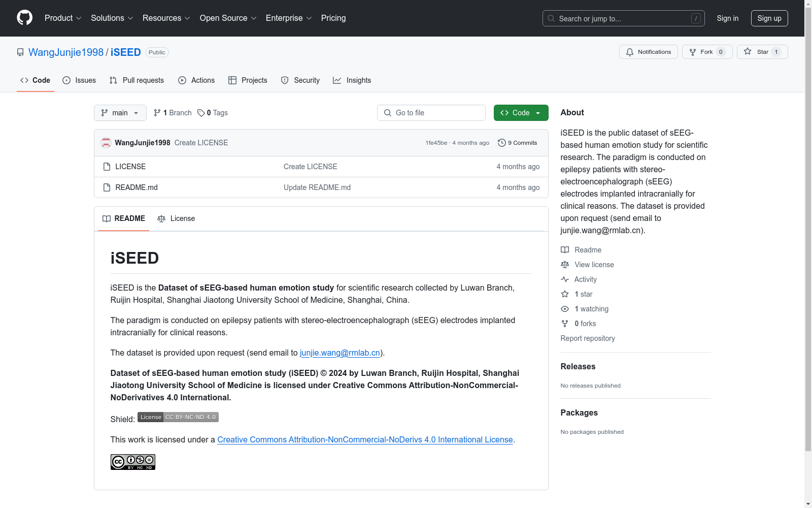The width and height of the screenshot is (812, 508).
Task: Click the Go to file input
Action: (x=431, y=113)
